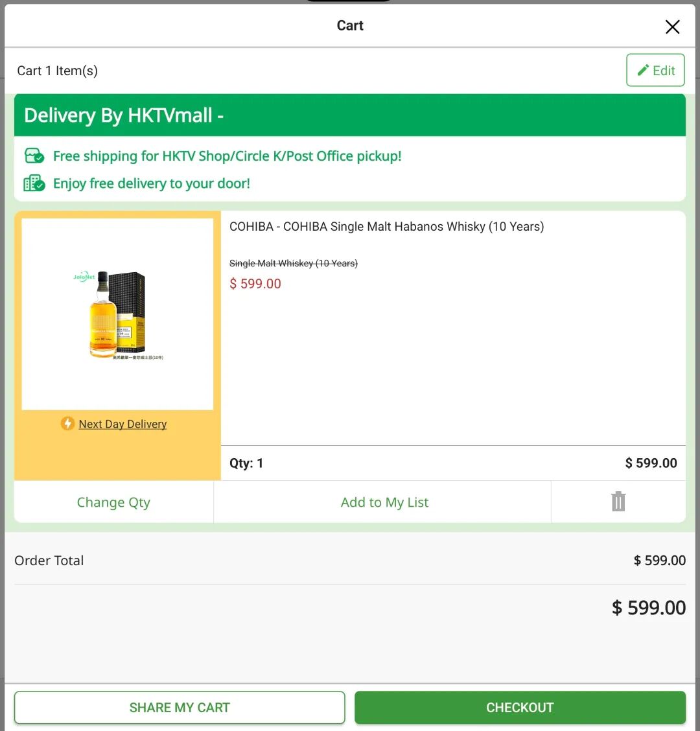Choose Add to My List
Viewport: 700px width, 731px height.
384,502
